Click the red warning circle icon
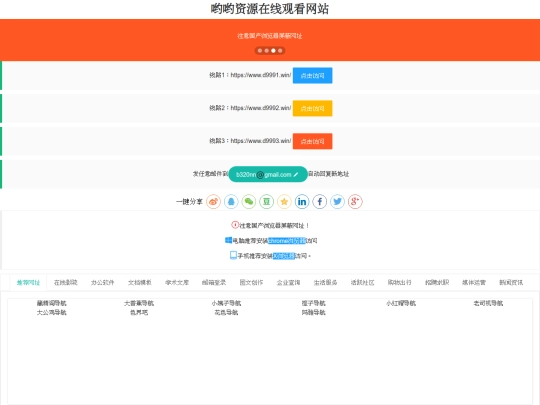This screenshot has height=405, width=540. 235,225
